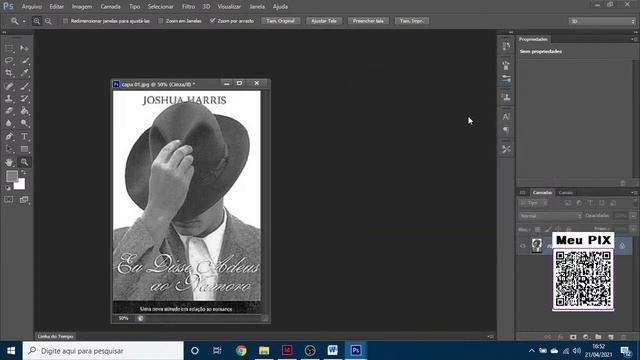Toggle lock all padlock in lock row
640x360 pixels.
[x=569, y=229]
